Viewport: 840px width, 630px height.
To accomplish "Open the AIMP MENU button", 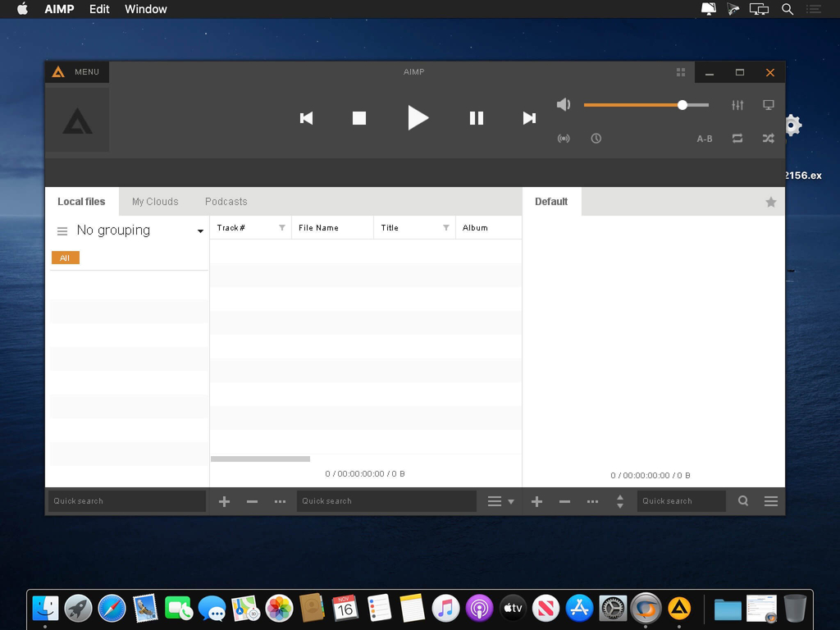I will pos(76,72).
